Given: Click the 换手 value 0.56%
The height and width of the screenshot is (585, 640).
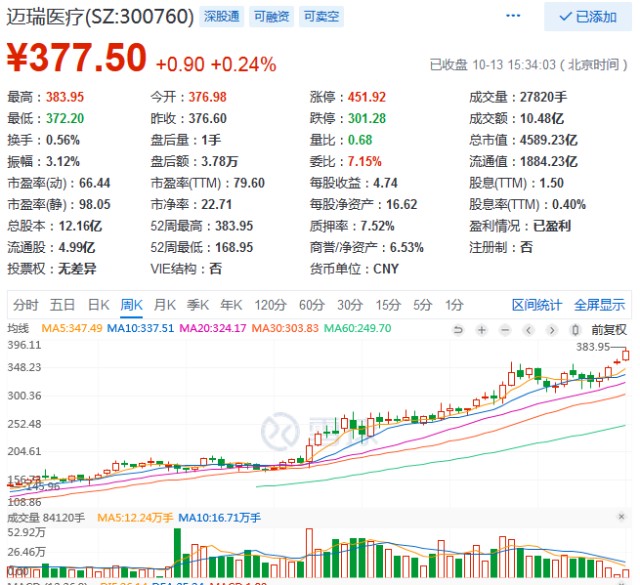Looking at the screenshot, I should coord(62,140).
